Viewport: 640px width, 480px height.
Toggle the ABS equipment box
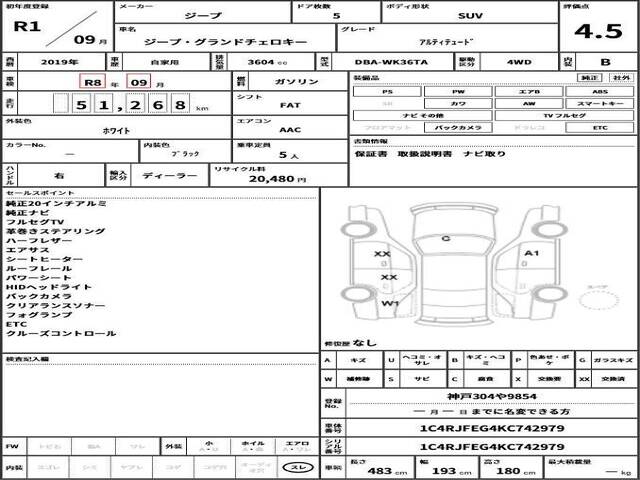[600, 90]
